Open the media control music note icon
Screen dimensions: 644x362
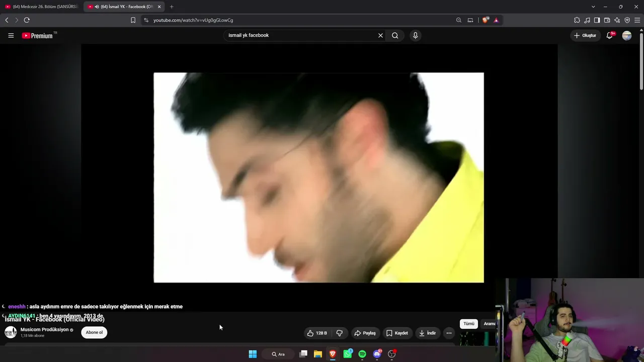click(587, 20)
